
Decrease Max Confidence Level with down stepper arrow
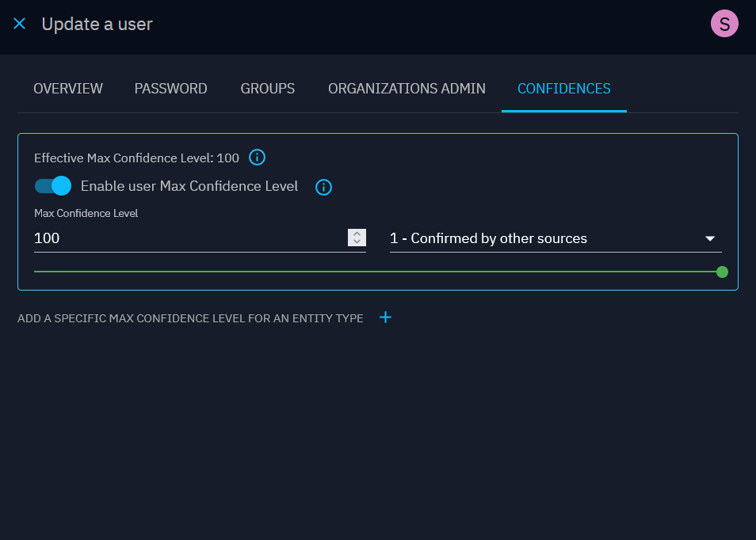coord(357,241)
